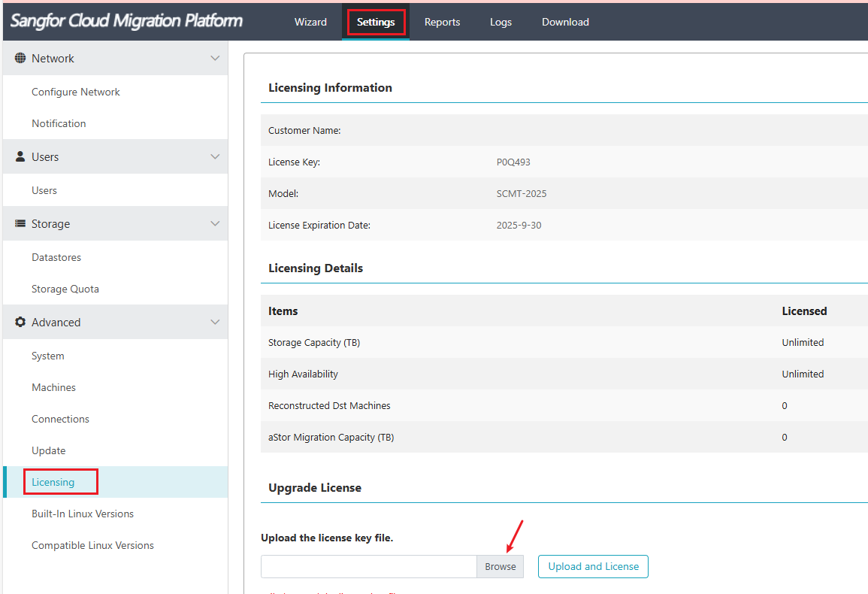
Task: Collapse the Storage section chevron
Action: pyautogui.click(x=216, y=223)
